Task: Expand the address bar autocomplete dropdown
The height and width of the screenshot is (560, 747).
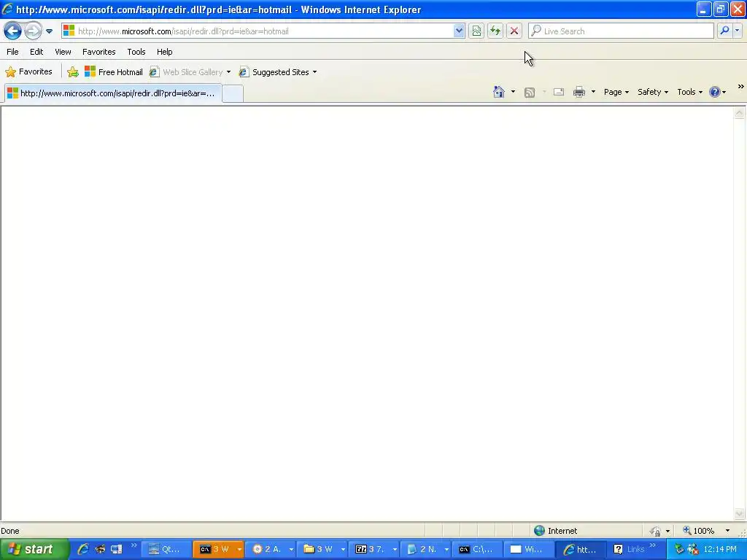Action: (459, 31)
